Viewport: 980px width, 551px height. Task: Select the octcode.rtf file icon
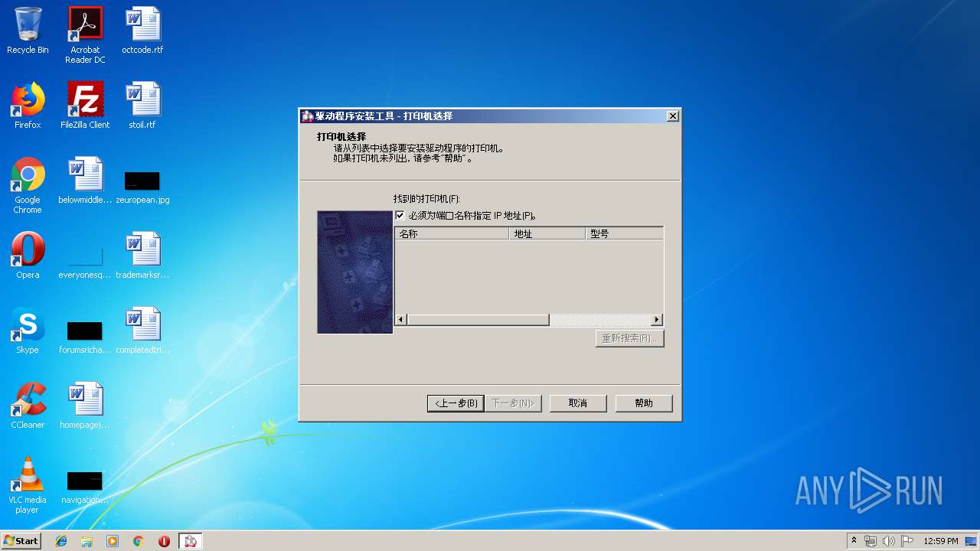142,31
